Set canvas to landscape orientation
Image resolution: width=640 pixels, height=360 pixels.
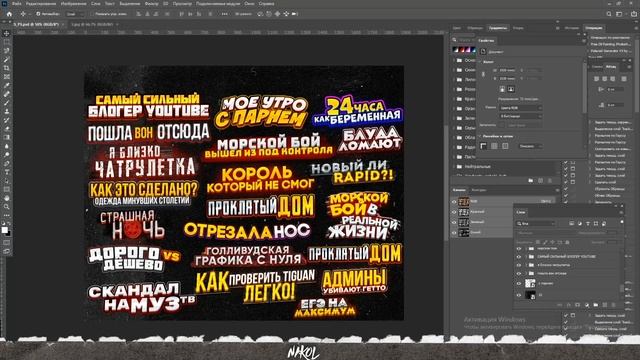click(511, 89)
